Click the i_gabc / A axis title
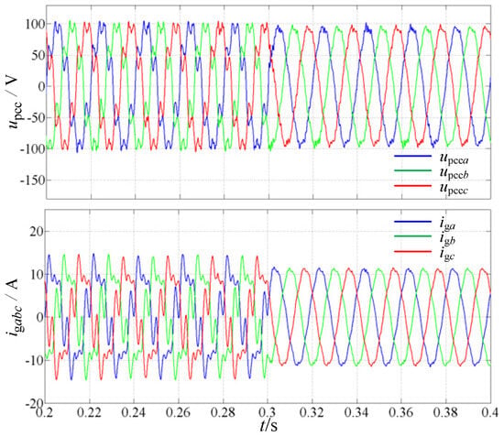The height and width of the screenshot is (437, 504). coord(14,307)
